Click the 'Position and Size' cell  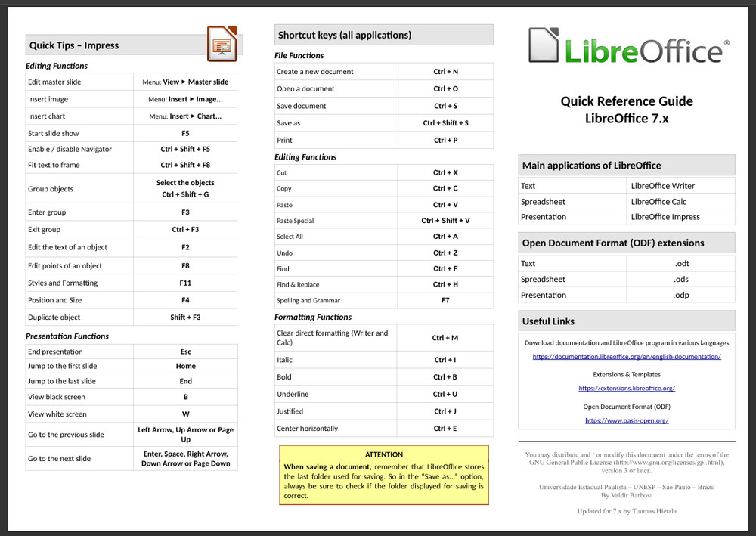tap(79, 300)
